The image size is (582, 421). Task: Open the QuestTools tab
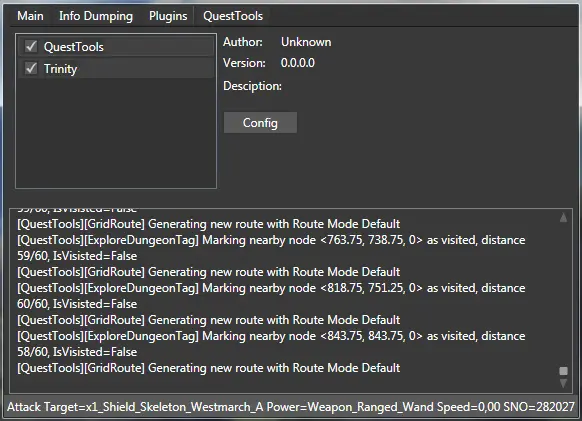pyautogui.click(x=233, y=16)
